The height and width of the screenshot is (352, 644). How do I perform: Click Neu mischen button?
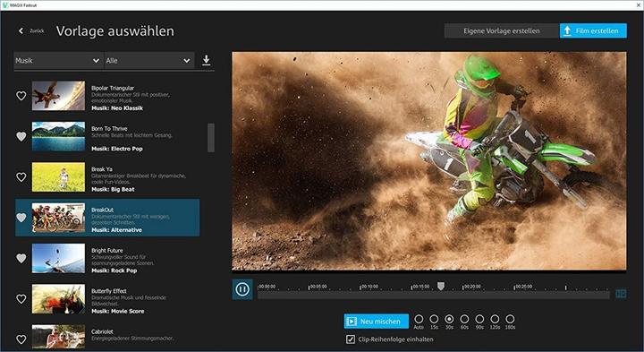(x=377, y=322)
